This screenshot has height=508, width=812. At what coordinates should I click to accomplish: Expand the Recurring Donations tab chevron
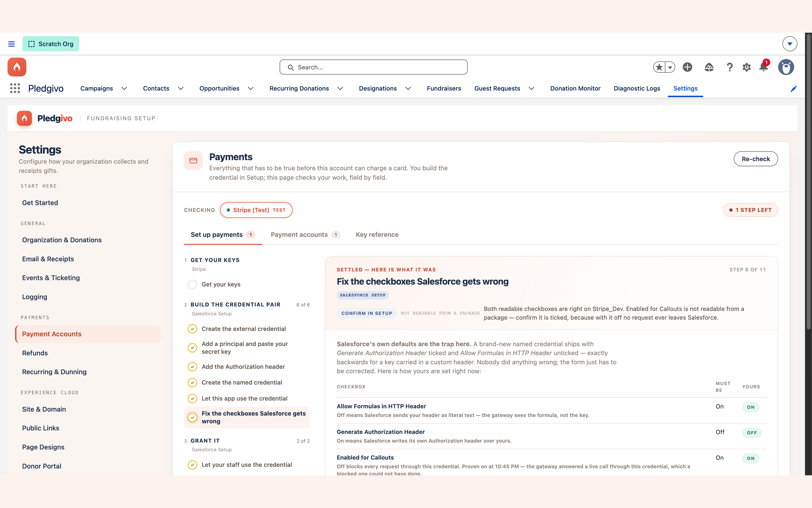click(340, 88)
